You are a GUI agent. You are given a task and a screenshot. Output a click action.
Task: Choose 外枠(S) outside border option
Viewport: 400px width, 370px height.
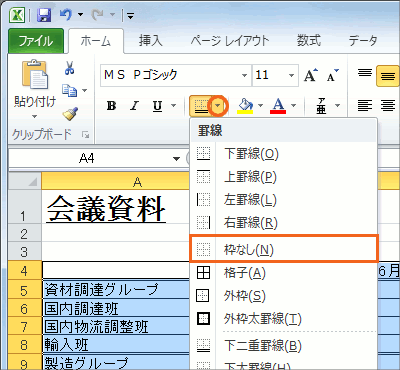coord(283,296)
